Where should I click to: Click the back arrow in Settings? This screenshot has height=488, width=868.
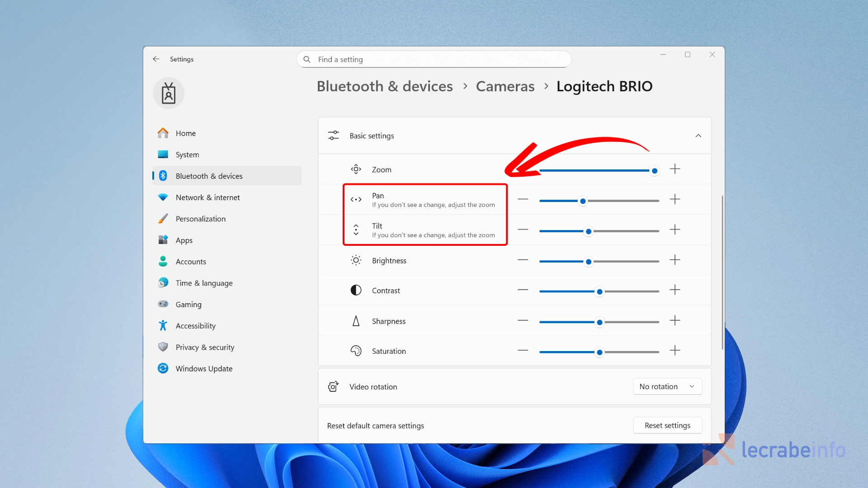tap(156, 59)
